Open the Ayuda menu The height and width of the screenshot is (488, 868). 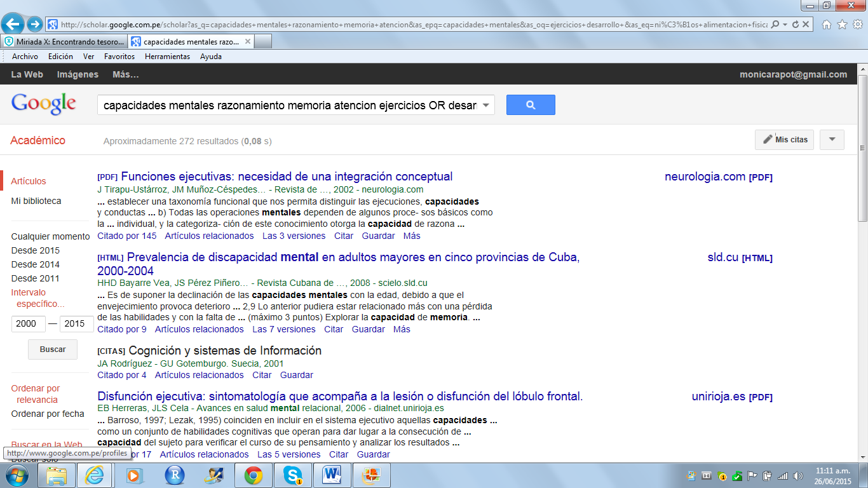tap(211, 57)
